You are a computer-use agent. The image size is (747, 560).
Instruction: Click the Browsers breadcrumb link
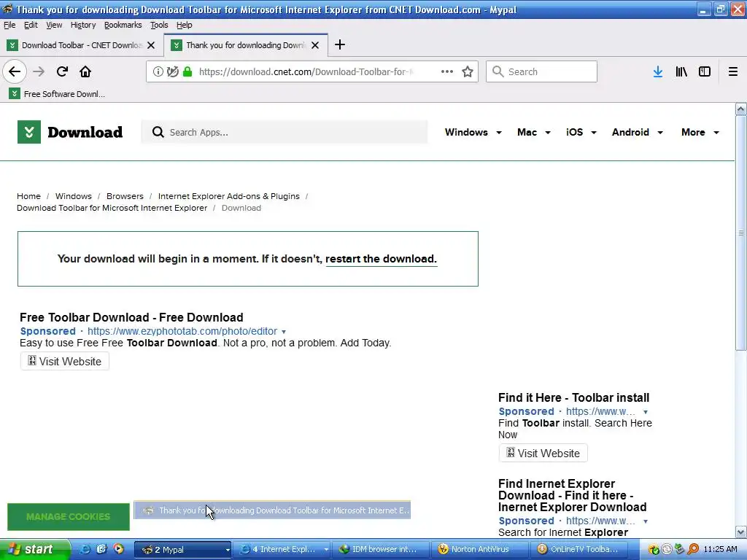pyautogui.click(x=125, y=196)
